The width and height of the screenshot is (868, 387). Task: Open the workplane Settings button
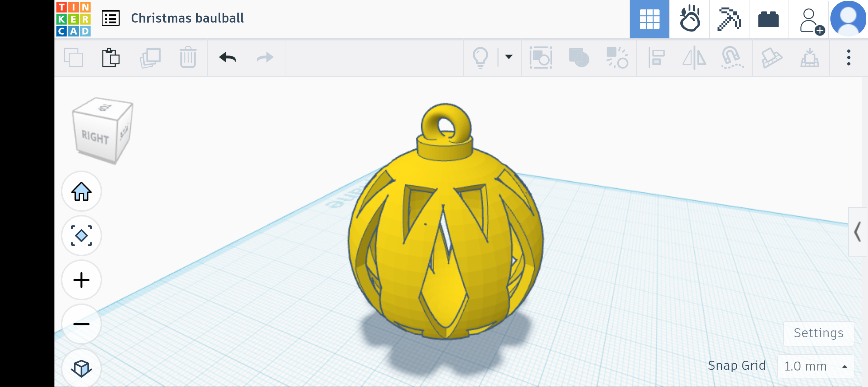point(819,333)
